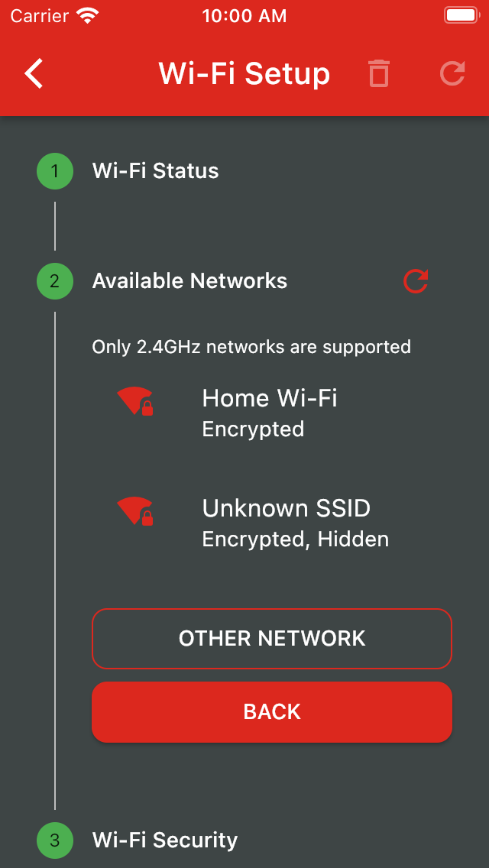This screenshot has width=489, height=868.
Task: Select the Unknown SSID network
Action: point(295,523)
